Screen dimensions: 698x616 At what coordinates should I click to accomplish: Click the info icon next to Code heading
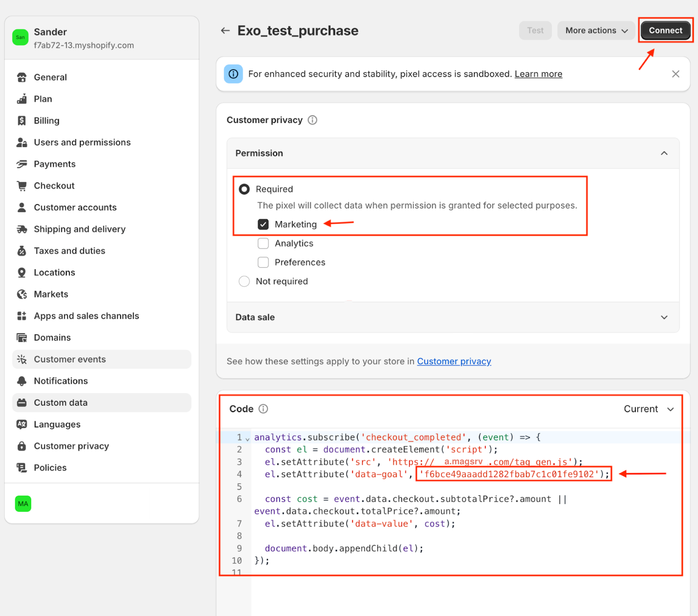pos(263,409)
